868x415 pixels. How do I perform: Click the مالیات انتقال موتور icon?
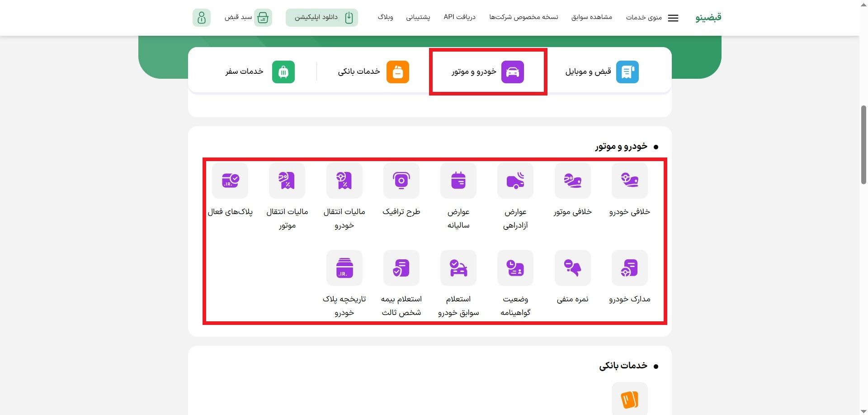(x=287, y=180)
